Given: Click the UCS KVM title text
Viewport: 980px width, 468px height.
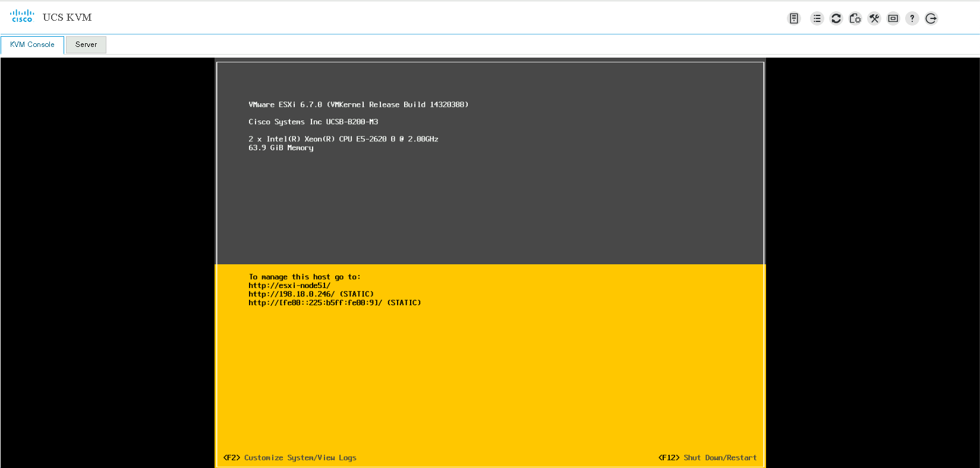Looking at the screenshot, I should (x=67, y=17).
